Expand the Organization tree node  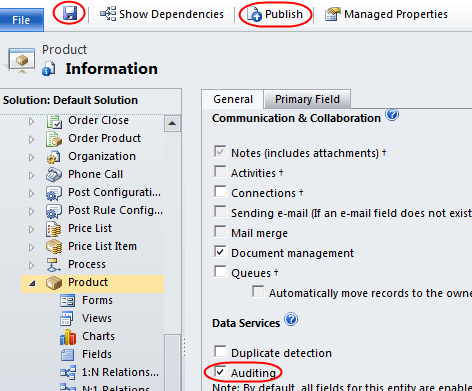tap(31, 157)
